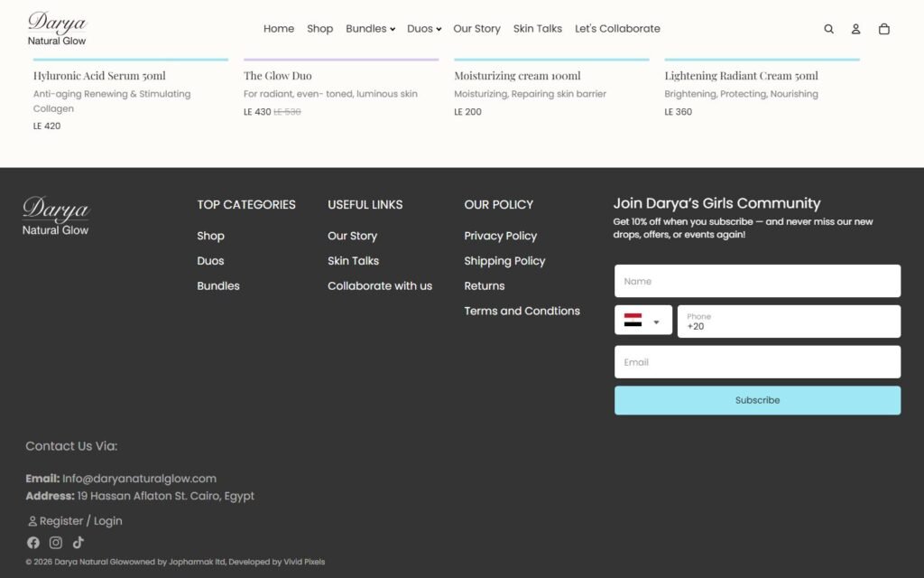Click the LE 420 price text
This screenshot has height=578, width=924.
pyautogui.click(x=47, y=126)
